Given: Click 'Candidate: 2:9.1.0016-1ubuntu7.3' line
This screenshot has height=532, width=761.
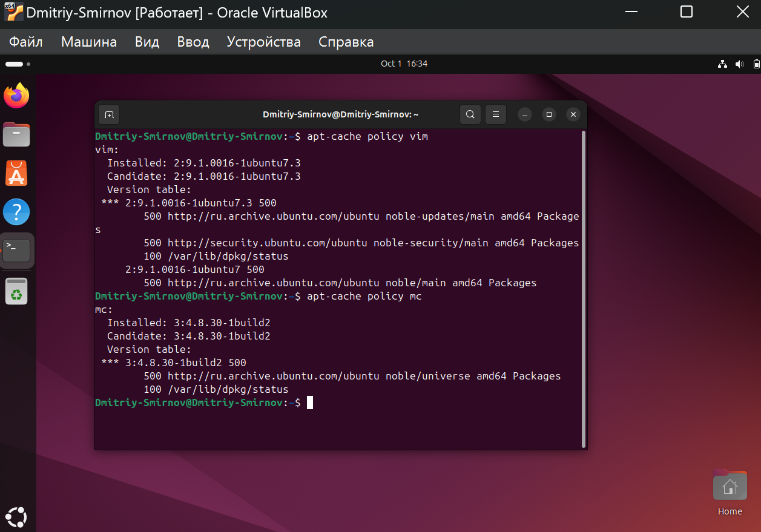Looking at the screenshot, I should pyautogui.click(x=204, y=176).
